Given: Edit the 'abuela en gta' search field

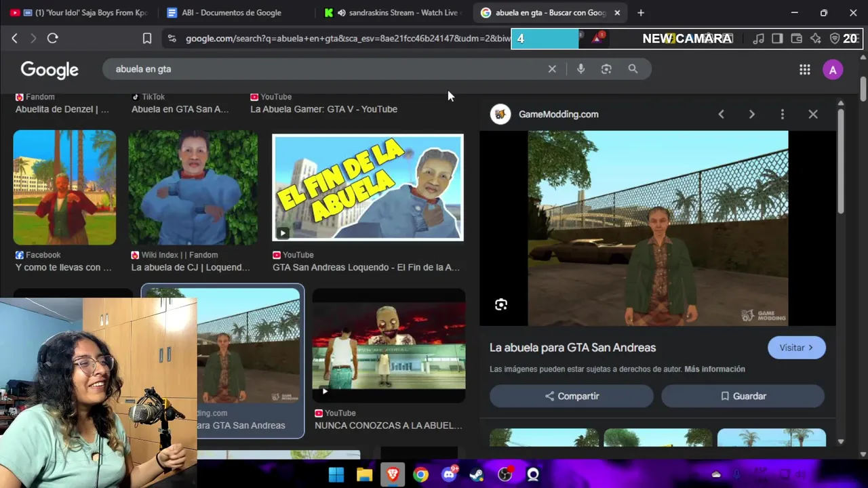Looking at the screenshot, I should pos(325,69).
